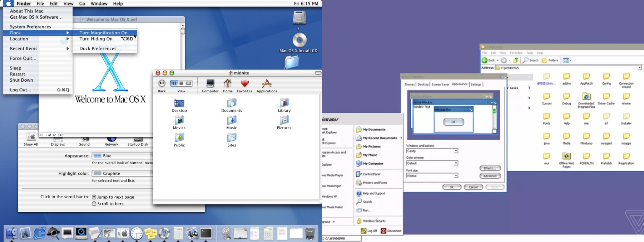Open Finder from the Mac dock
The image size is (644, 242).
(x=11, y=233)
